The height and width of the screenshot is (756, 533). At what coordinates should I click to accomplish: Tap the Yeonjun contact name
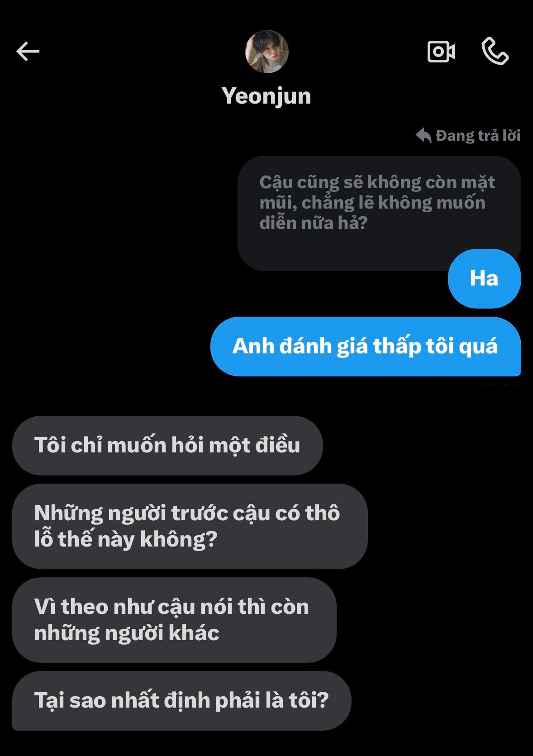click(266, 96)
